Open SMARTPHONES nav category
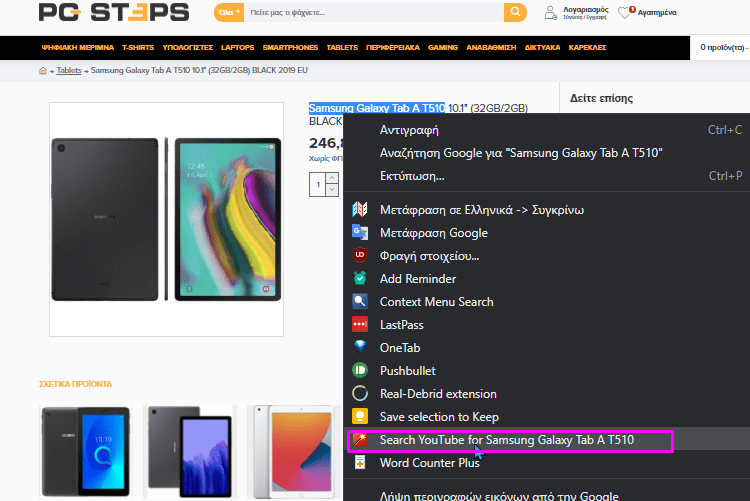The width and height of the screenshot is (750, 501). tap(290, 47)
